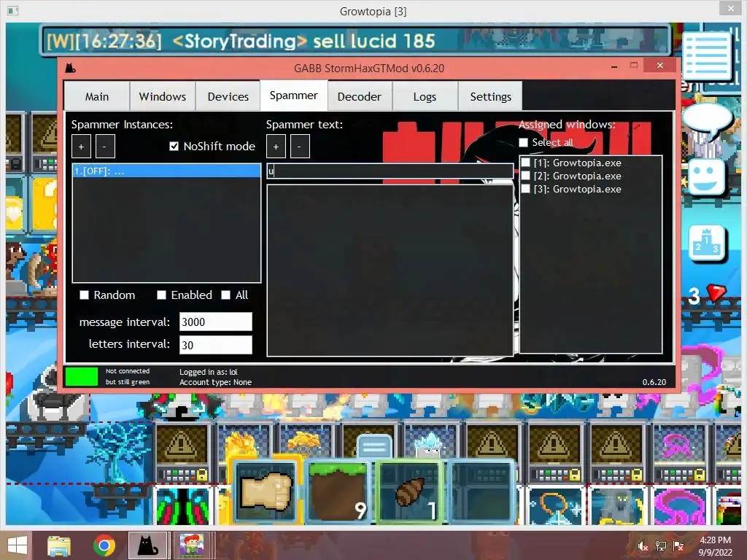Open the Devices tab
The height and width of the screenshot is (560, 747).
click(228, 97)
